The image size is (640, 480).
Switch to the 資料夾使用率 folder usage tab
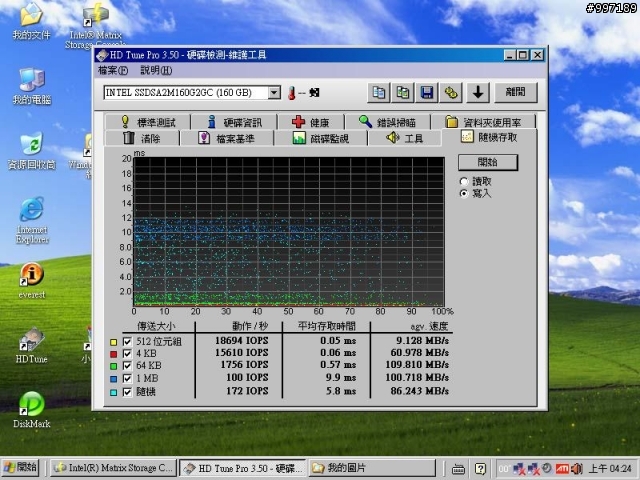tap(484, 122)
